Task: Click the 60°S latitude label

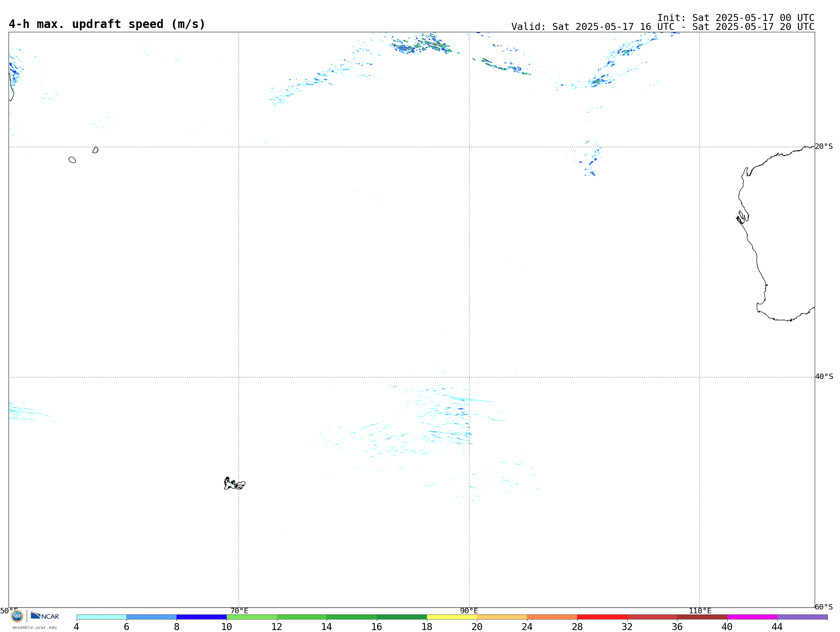Action: coord(824,607)
